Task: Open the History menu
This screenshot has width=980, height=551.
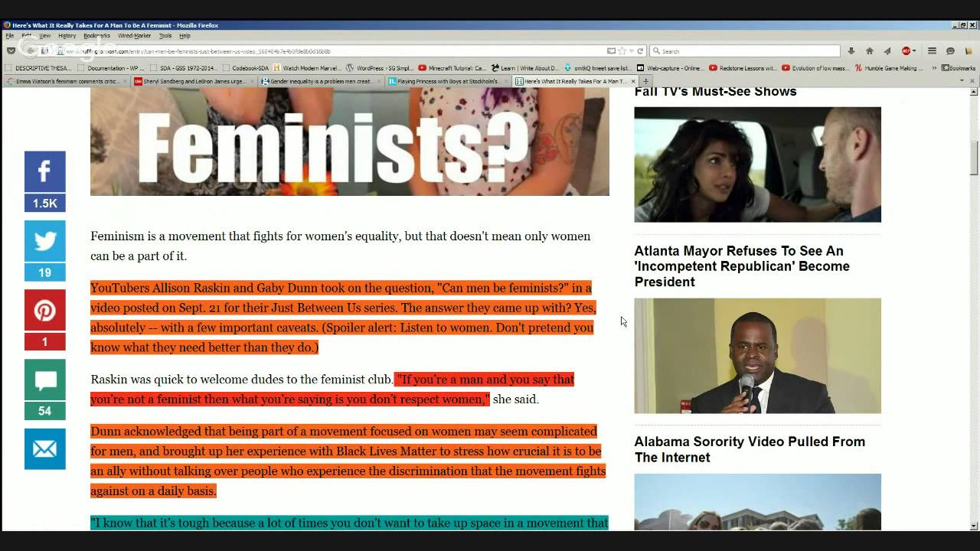Action: pos(67,36)
